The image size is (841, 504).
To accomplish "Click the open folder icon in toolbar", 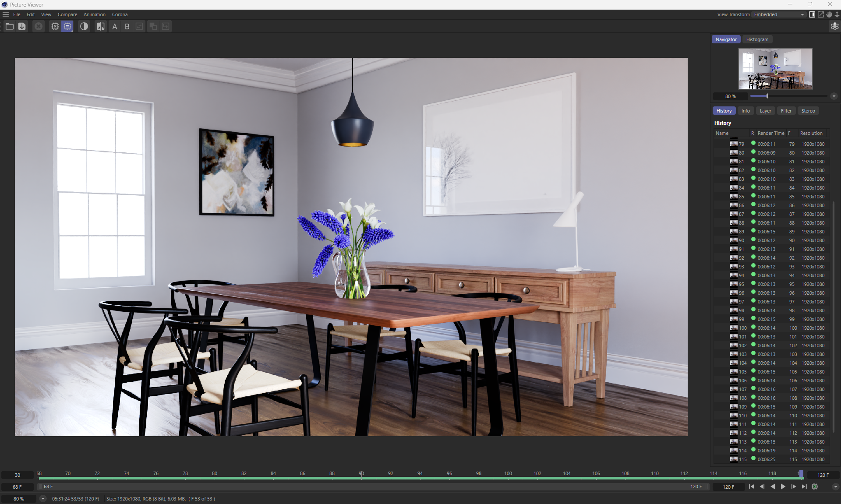I will (x=9, y=26).
